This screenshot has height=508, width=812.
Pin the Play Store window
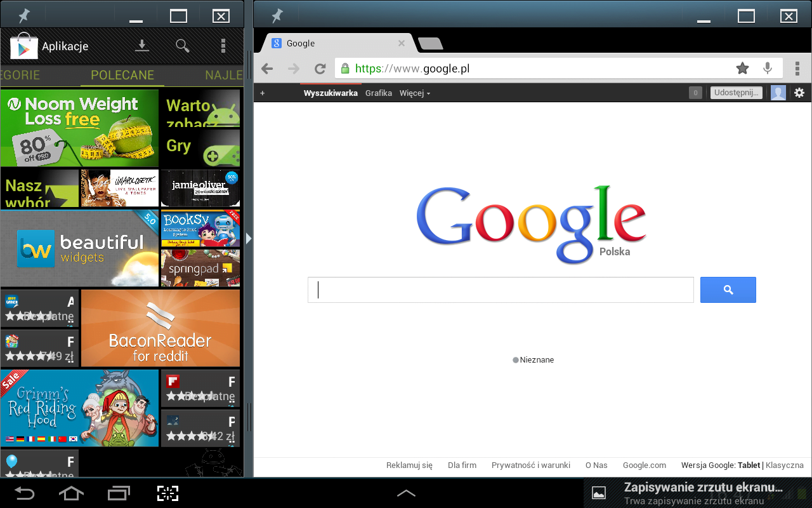[x=24, y=16]
